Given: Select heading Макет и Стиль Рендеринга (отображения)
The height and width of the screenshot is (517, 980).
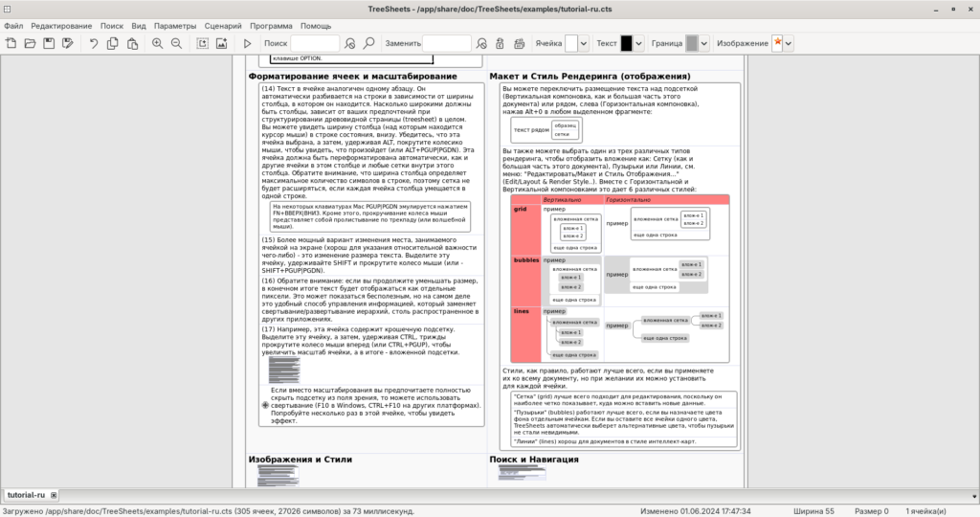Looking at the screenshot, I should point(590,77).
